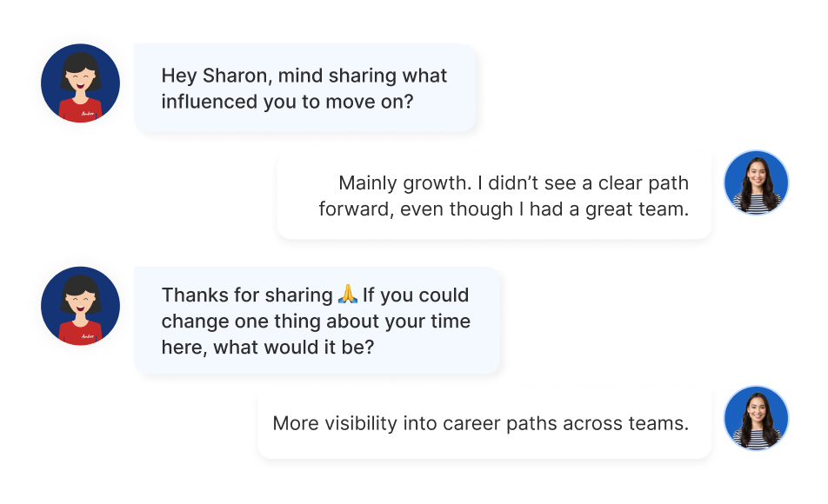Click the line "here, what would it be?"
The height and width of the screenshot is (504, 828).
click(x=268, y=348)
